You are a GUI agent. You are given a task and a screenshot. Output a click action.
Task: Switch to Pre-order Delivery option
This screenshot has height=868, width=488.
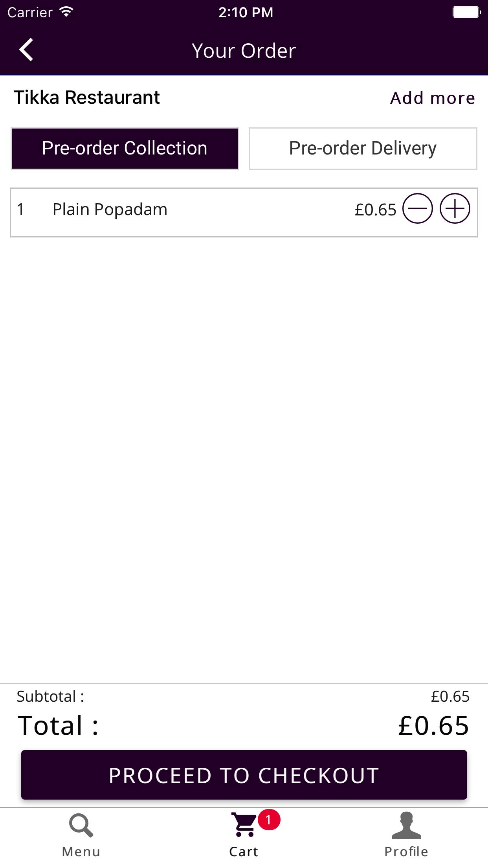pyautogui.click(x=363, y=149)
